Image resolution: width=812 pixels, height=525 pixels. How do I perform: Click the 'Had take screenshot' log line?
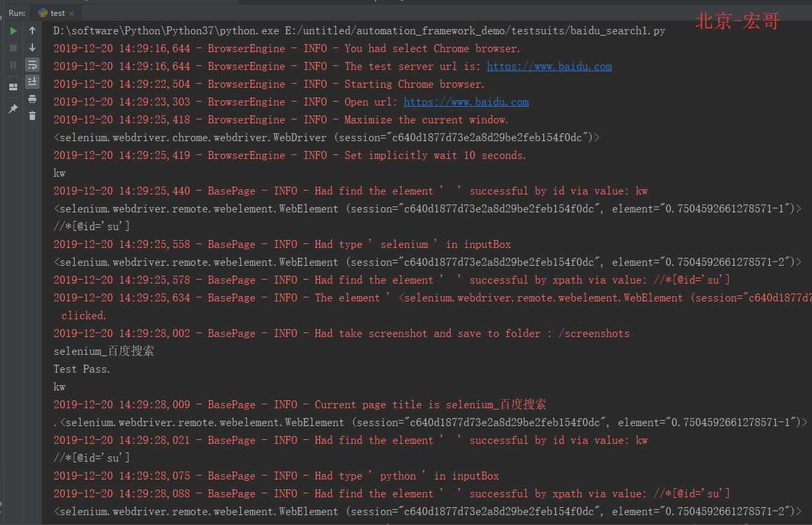click(x=341, y=334)
